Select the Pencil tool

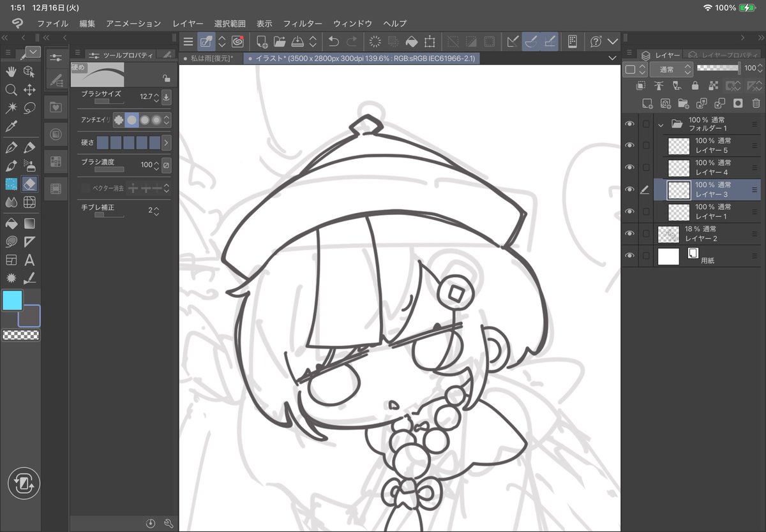point(29,148)
